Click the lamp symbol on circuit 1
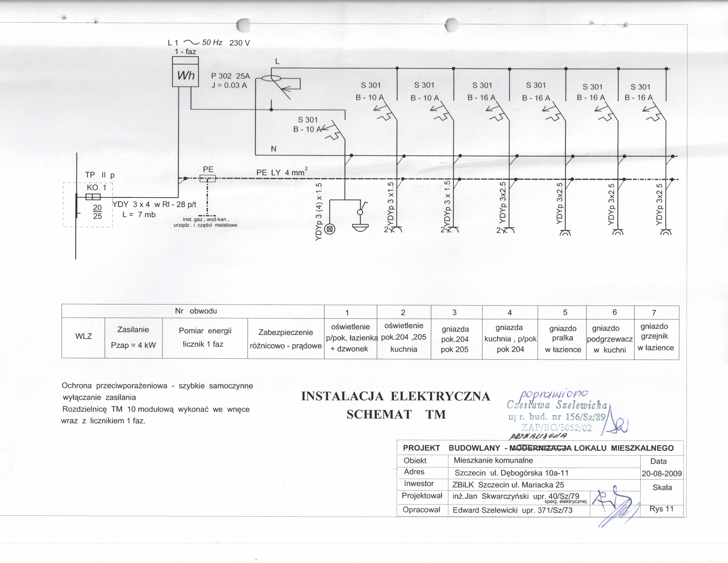This screenshot has width=728, height=563. click(x=330, y=229)
